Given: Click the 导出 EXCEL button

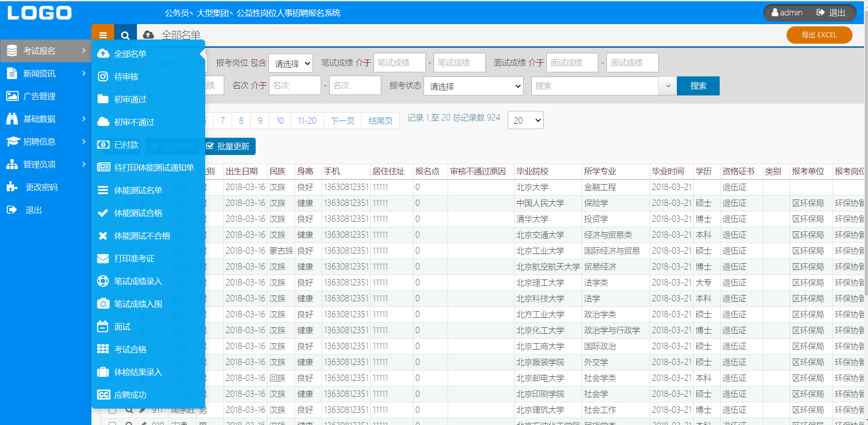Looking at the screenshot, I should coord(819,35).
